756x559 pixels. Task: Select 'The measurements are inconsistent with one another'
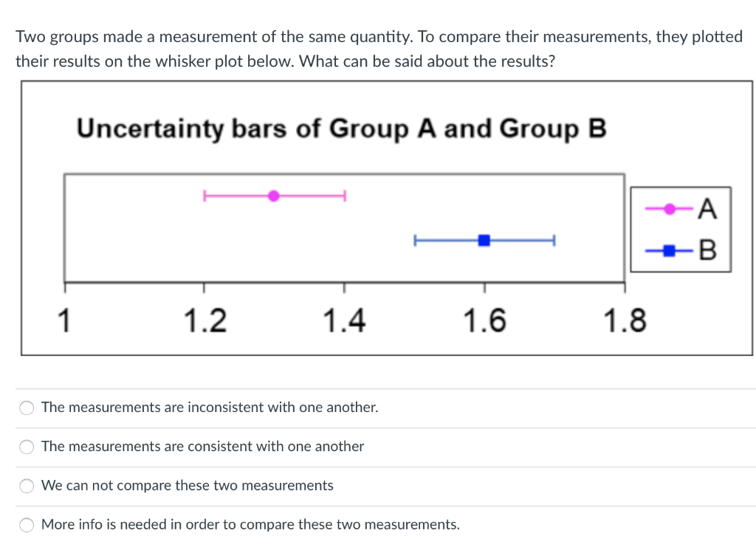(x=27, y=408)
